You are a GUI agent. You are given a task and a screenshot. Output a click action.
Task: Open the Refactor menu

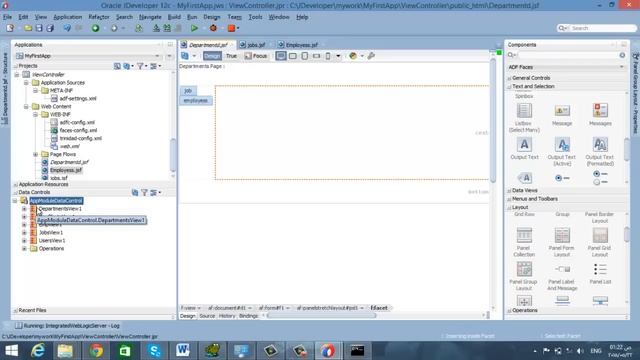coord(99,17)
